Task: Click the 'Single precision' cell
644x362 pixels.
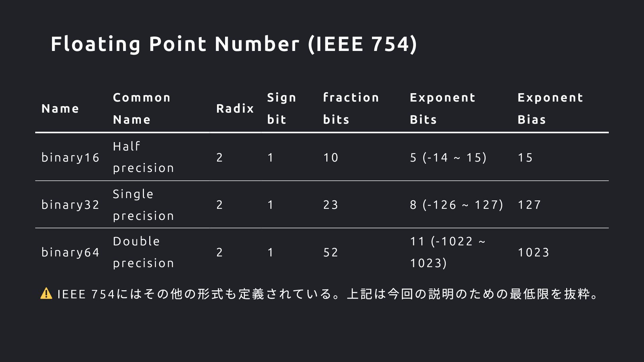Action: click(144, 205)
